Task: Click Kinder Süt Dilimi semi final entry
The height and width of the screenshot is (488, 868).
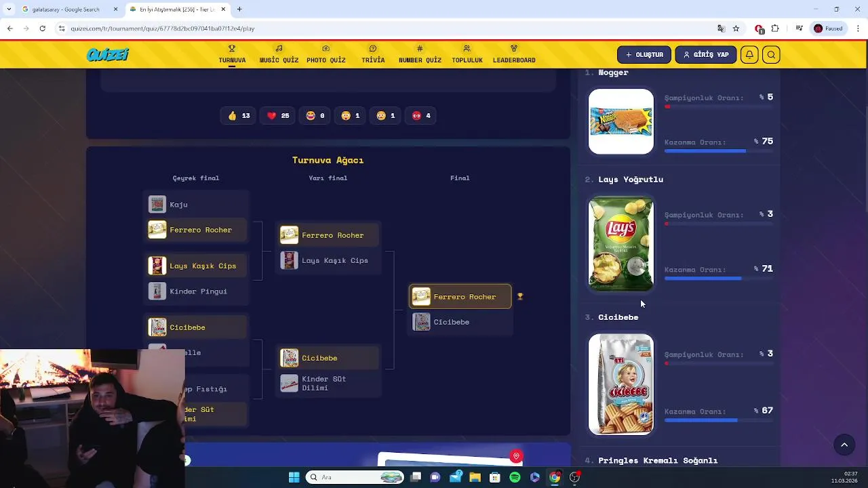Action: coord(329,383)
